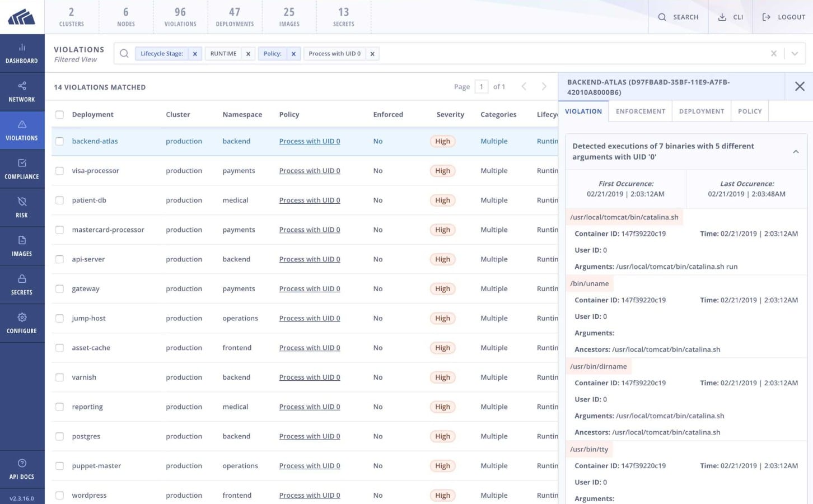Open the Configure settings gear

pyautogui.click(x=22, y=323)
